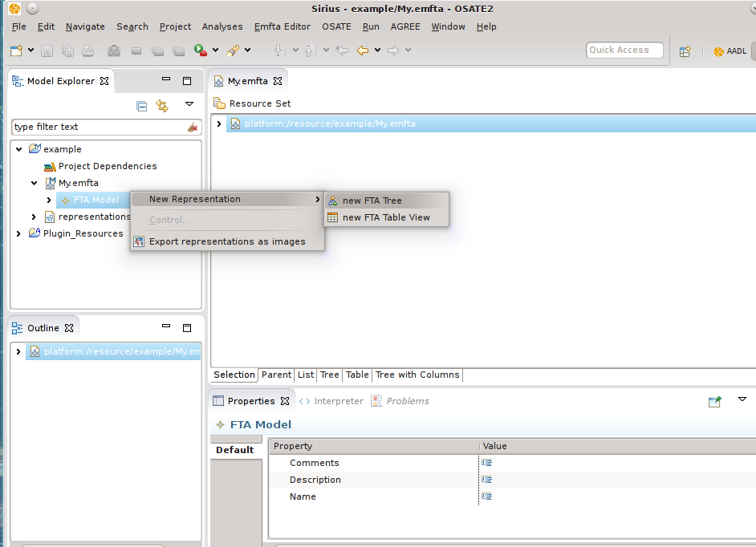This screenshot has width=756, height=547.
Task: Clear the Model Explorer filter text
Action: point(193,128)
